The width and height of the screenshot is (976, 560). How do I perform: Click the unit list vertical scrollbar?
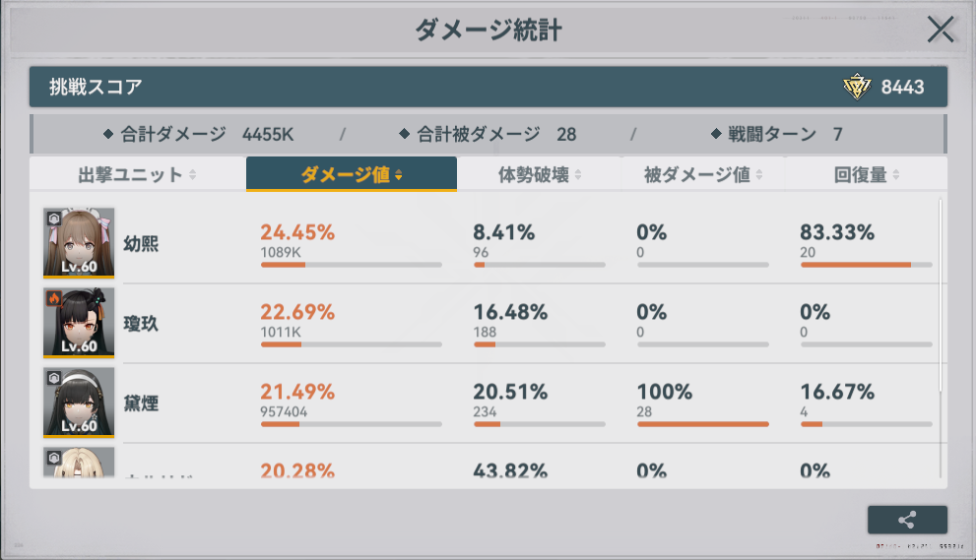click(941, 295)
